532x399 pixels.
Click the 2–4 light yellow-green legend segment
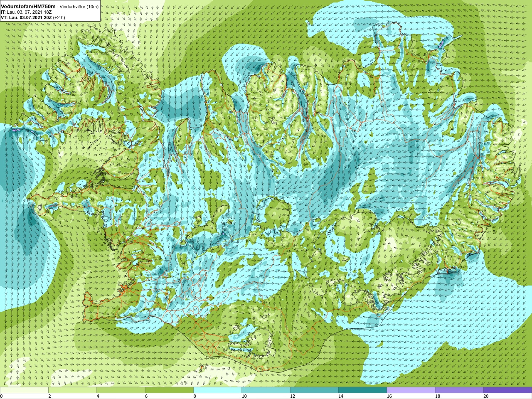coord(72,390)
